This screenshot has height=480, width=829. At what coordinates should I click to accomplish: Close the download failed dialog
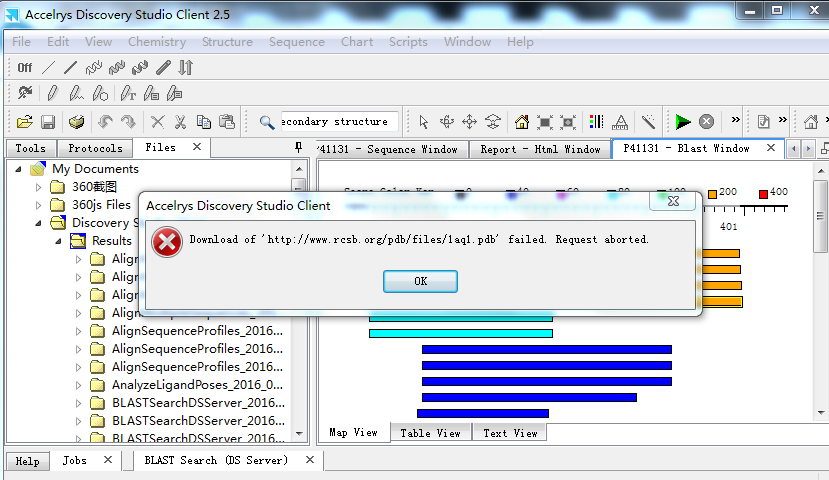(x=673, y=201)
